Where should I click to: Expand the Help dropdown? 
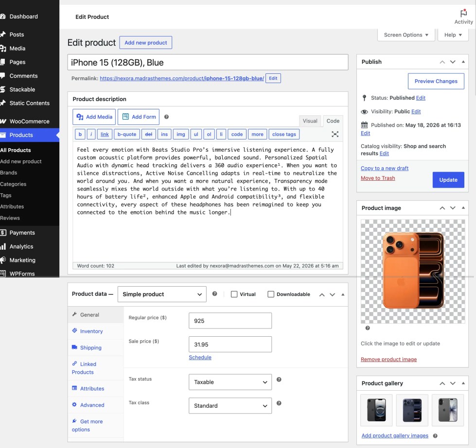point(453,35)
